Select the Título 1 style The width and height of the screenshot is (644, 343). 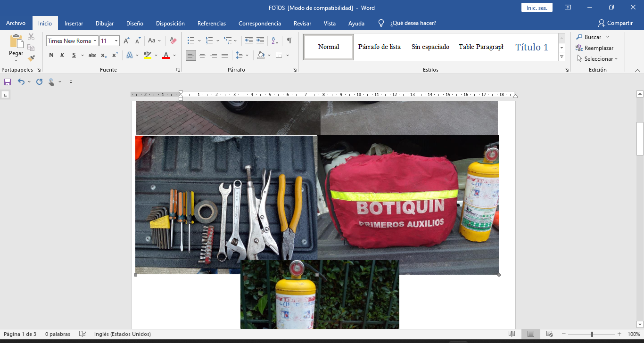tap(531, 47)
